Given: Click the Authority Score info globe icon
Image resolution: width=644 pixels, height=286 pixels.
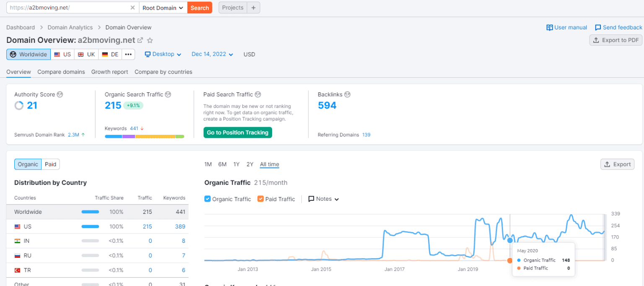Looking at the screenshot, I should point(60,94).
